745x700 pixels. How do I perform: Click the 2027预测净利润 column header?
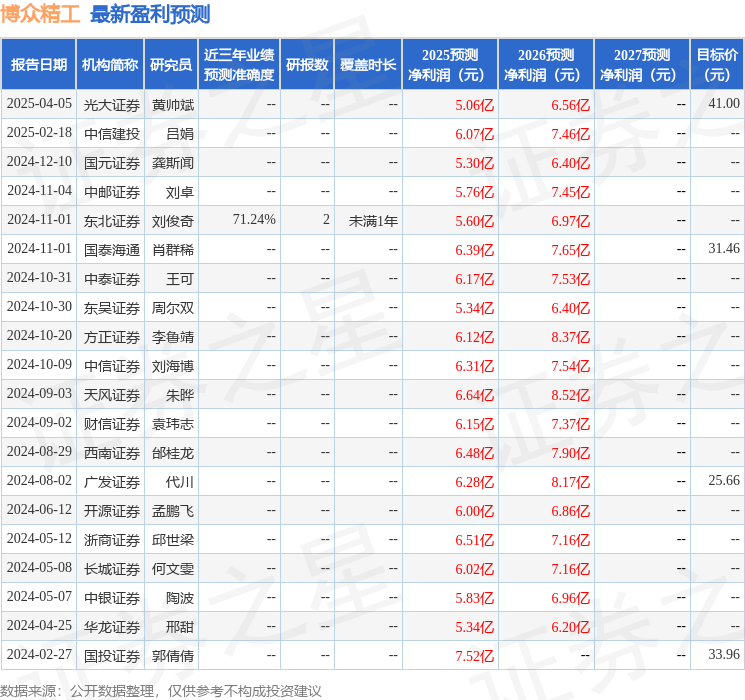coord(641,65)
